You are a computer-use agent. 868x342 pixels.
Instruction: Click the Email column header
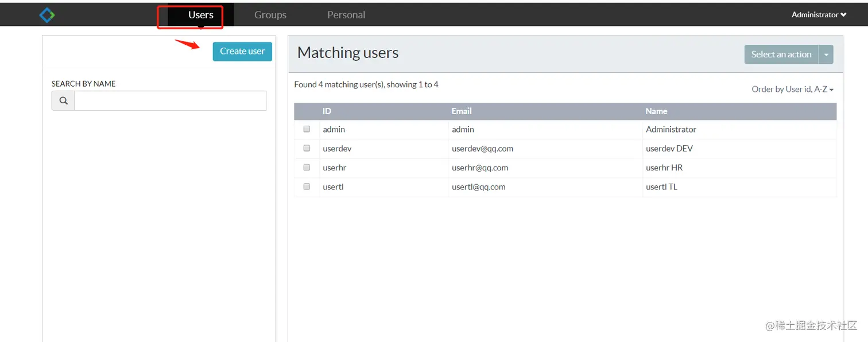coord(462,111)
